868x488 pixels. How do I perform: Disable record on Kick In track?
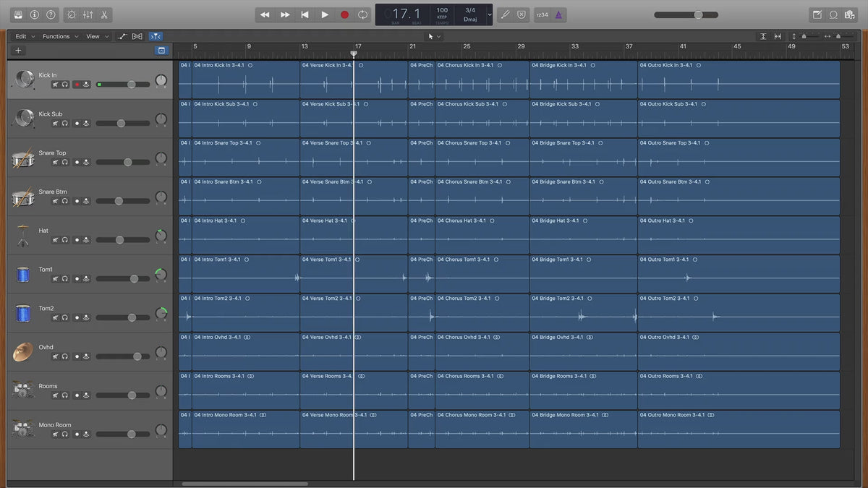click(77, 85)
